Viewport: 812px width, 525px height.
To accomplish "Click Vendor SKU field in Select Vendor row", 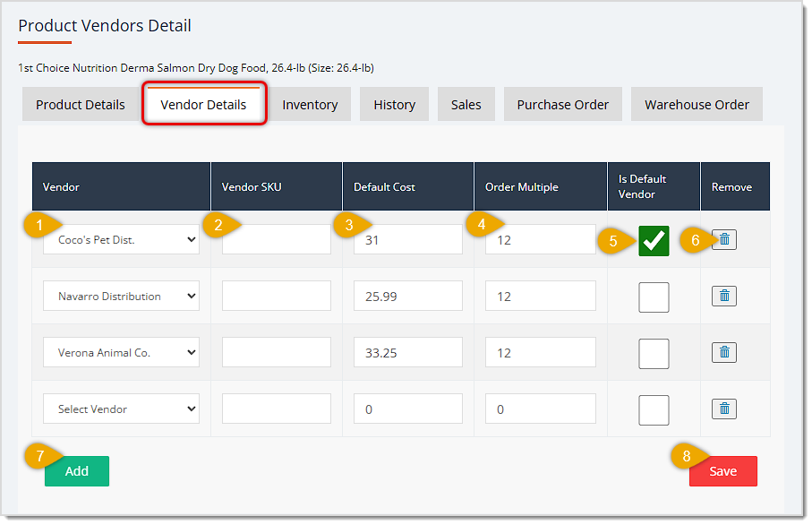I will pos(277,409).
